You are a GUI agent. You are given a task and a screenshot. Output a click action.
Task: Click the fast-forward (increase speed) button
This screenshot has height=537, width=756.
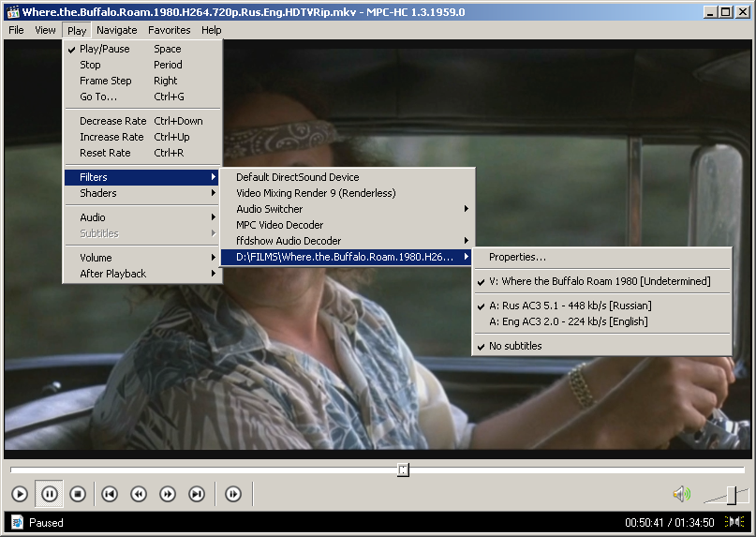pos(168,494)
